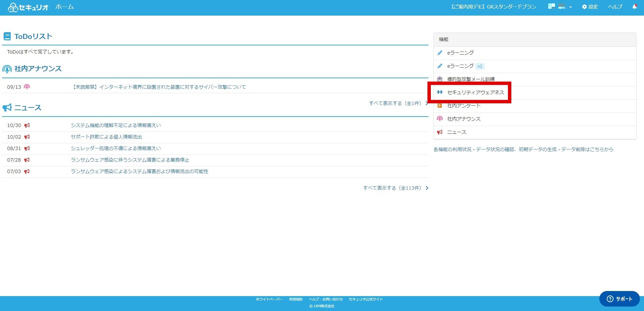This screenshot has width=644, height=311.
Task: Select the ホーム menu item
Action: [65, 6]
